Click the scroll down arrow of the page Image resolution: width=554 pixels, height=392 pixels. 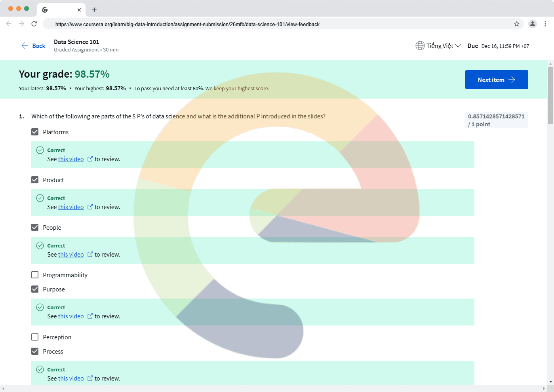click(x=550, y=382)
